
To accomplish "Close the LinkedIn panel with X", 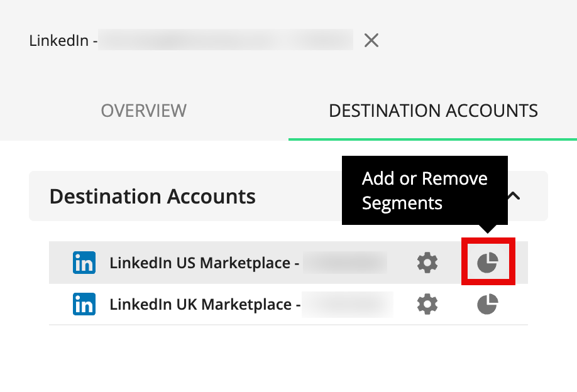I will tap(371, 40).
